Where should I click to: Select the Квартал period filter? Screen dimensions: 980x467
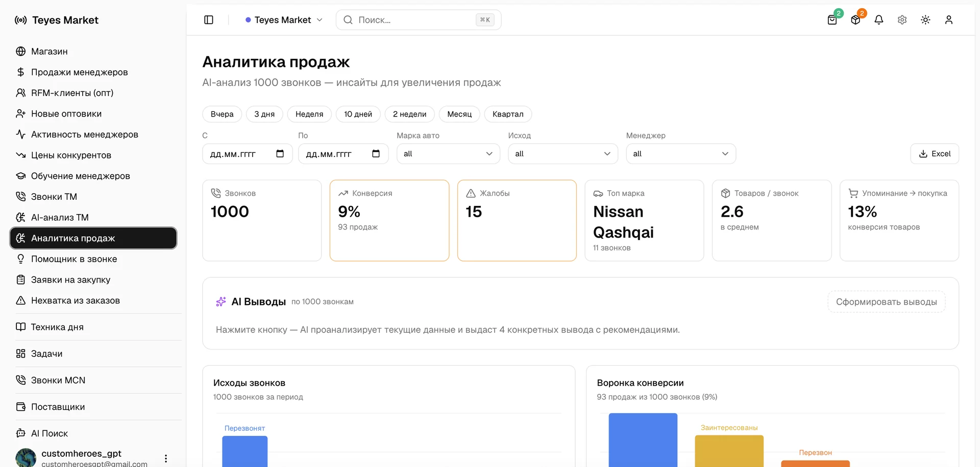(x=508, y=114)
